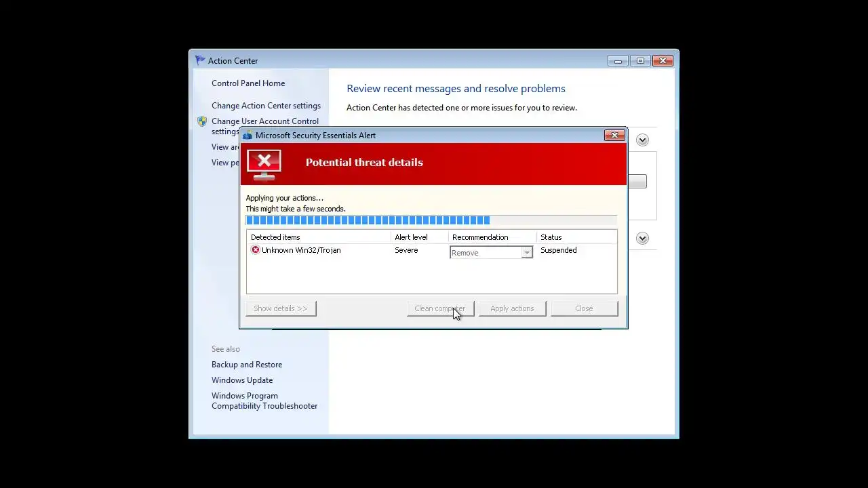The width and height of the screenshot is (868, 488).
Task: Open the Windows Update link
Action: (242, 380)
